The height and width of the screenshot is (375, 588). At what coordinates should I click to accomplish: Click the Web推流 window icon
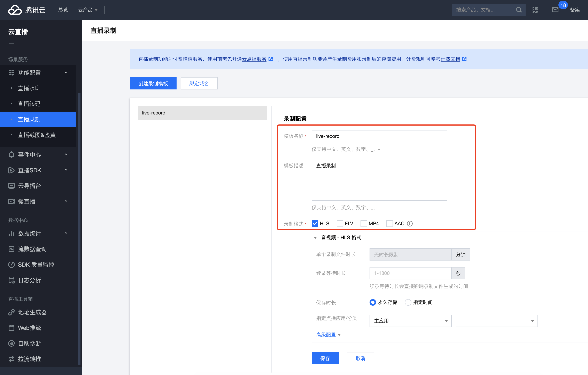(11, 328)
